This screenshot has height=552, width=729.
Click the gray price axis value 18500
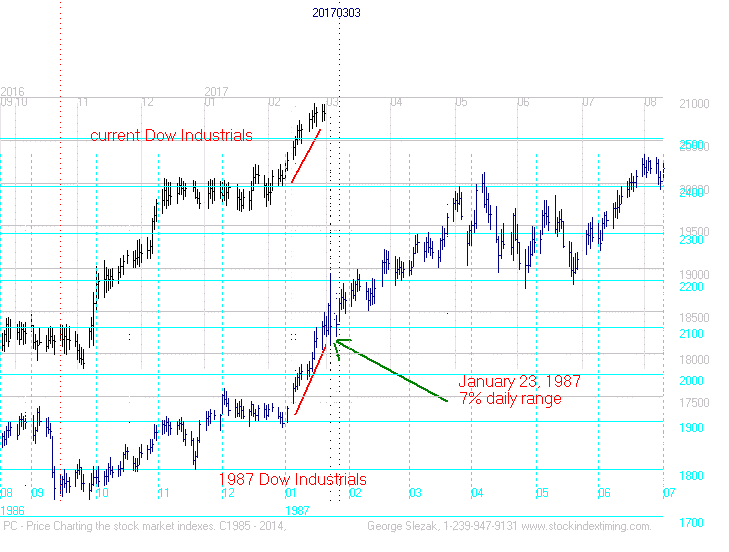tap(694, 318)
